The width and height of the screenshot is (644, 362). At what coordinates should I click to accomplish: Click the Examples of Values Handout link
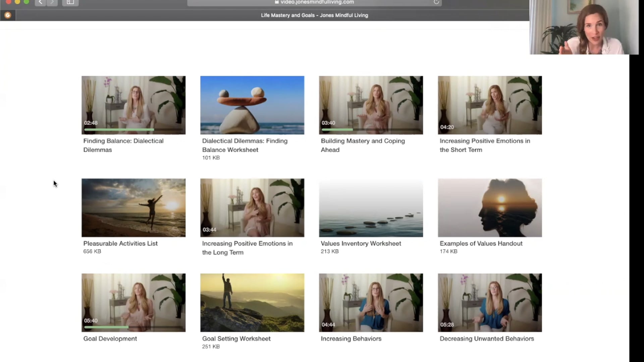click(481, 243)
